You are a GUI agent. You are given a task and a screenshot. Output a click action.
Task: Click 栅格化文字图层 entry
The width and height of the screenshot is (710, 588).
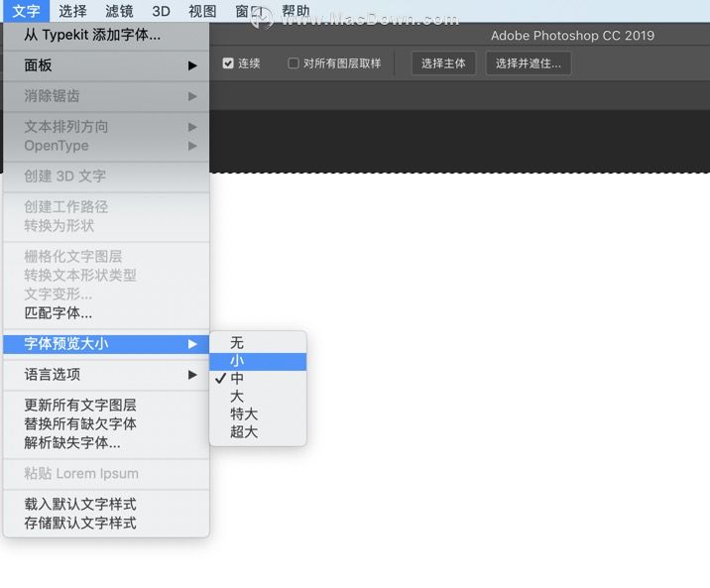point(106,256)
